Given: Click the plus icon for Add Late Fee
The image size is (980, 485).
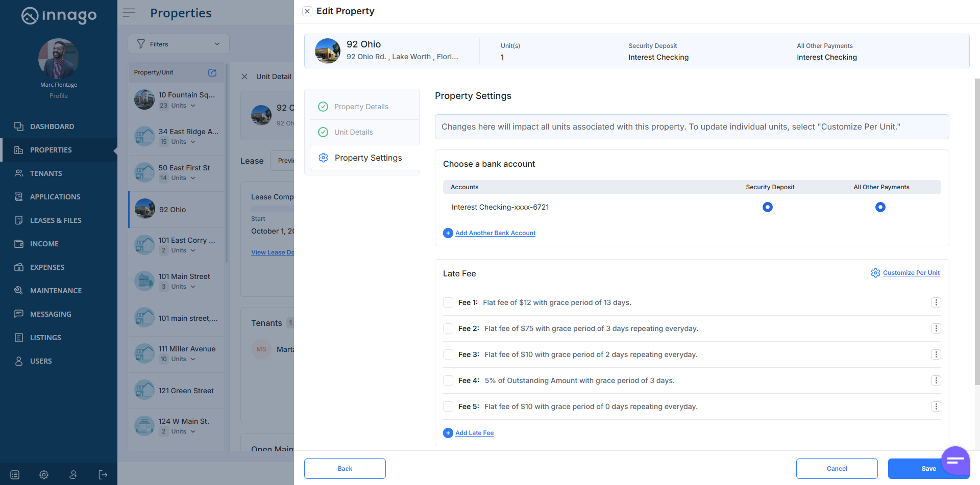Looking at the screenshot, I should point(448,433).
